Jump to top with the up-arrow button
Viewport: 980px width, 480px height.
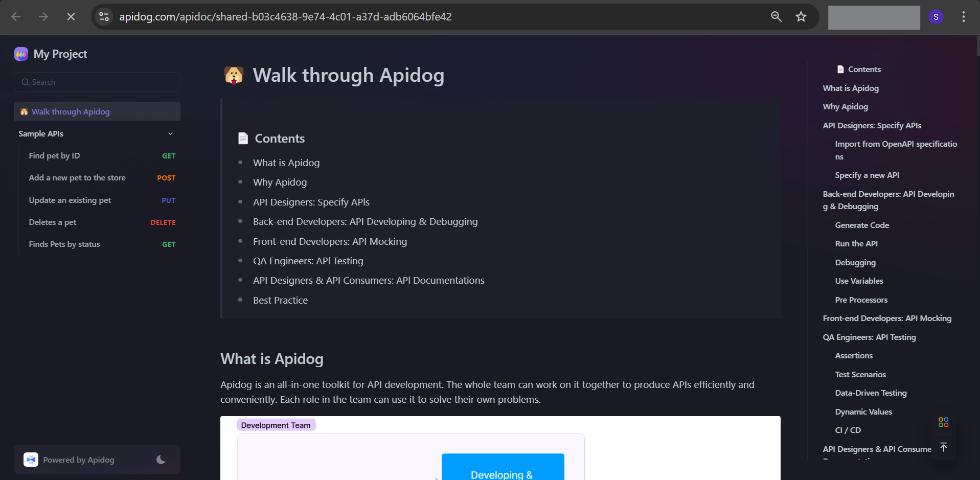(944, 447)
